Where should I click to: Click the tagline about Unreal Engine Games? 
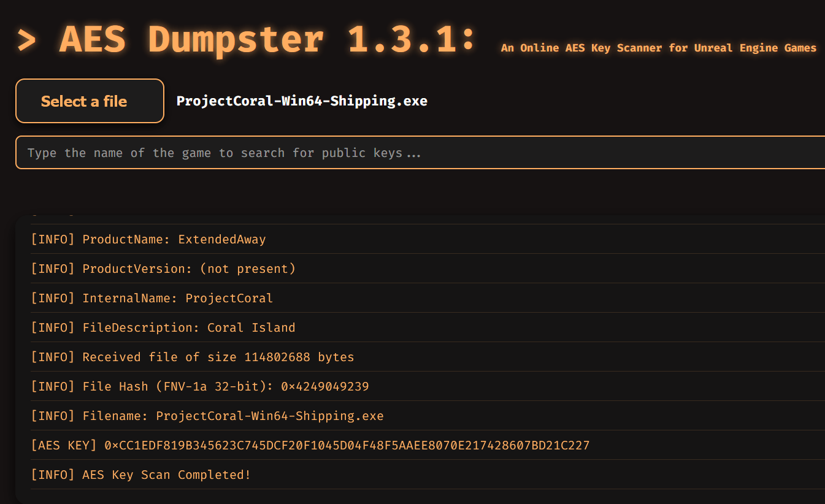pos(659,48)
